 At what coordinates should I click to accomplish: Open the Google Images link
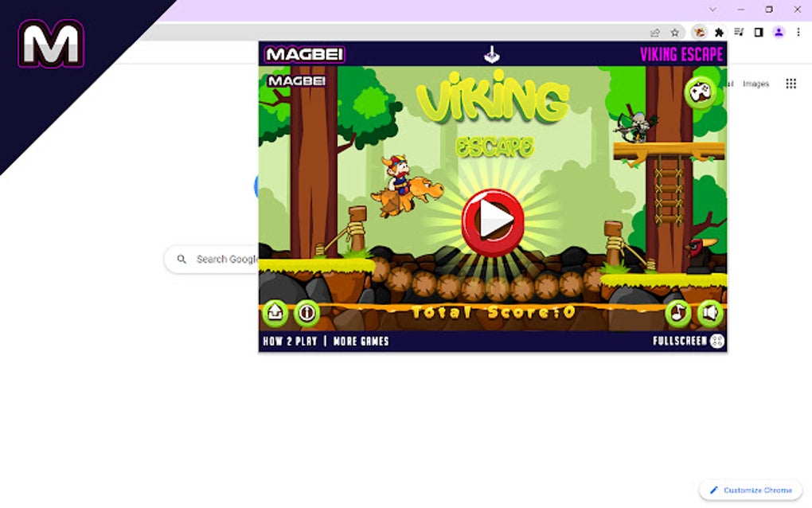[x=755, y=84]
